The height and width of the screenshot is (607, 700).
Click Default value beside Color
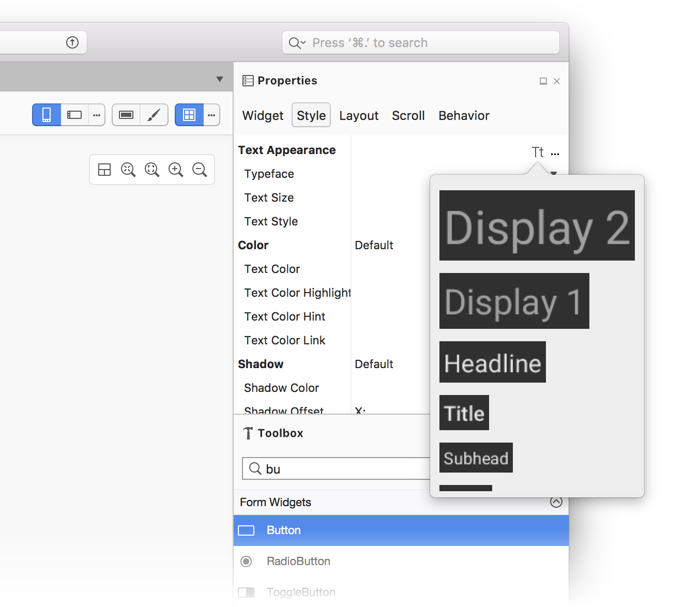[x=374, y=245]
